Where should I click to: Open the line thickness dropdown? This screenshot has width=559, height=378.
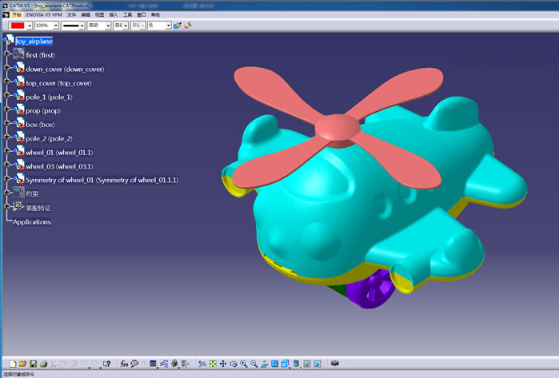(x=82, y=26)
